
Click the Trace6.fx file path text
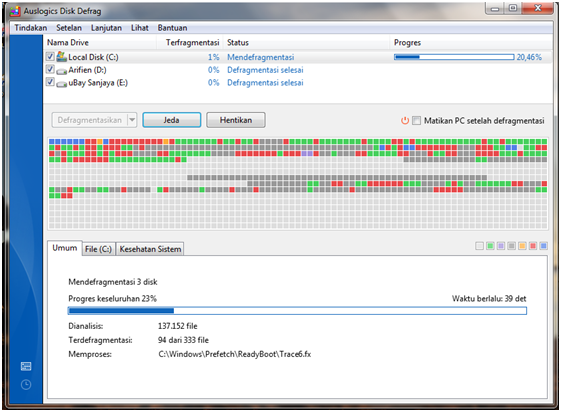coord(235,354)
